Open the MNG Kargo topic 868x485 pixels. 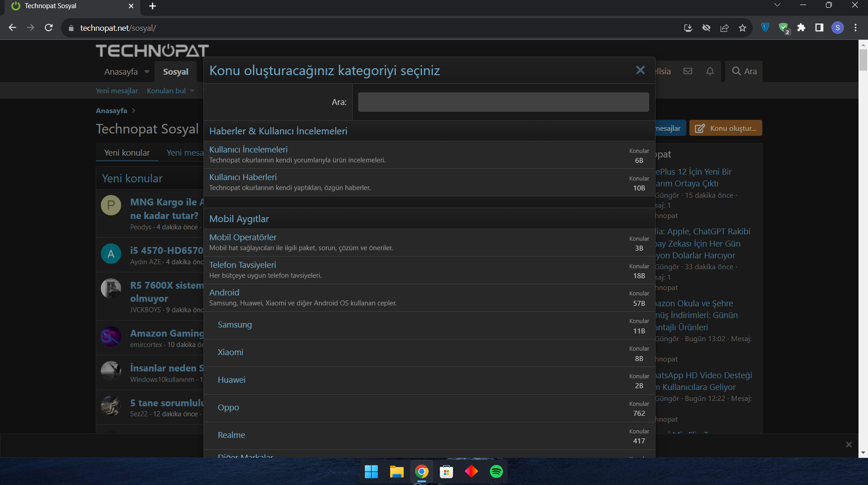167,209
